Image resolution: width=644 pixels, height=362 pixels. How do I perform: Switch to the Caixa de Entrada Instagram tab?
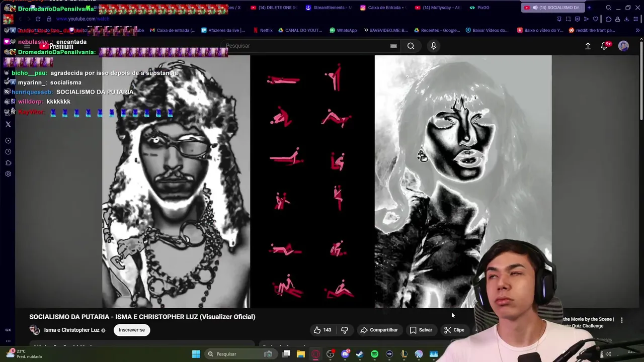tap(383, 8)
